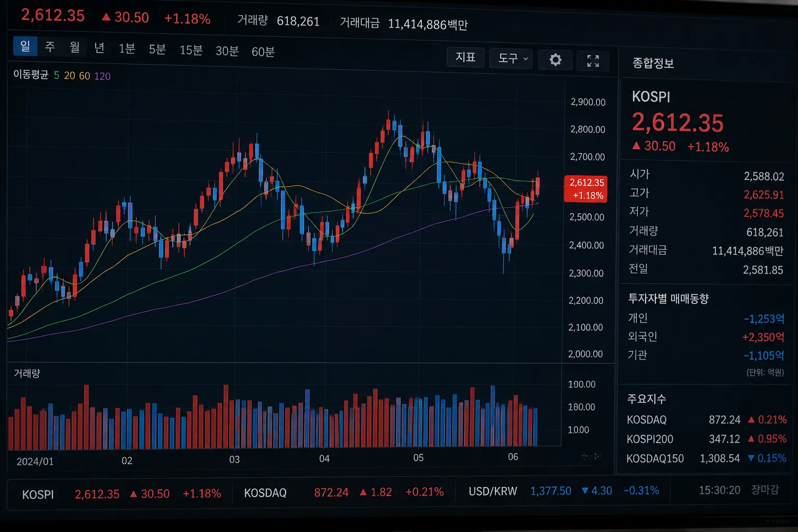798x532 pixels.
Task: Click the 지표 indicators button
Action: (465, 57)
